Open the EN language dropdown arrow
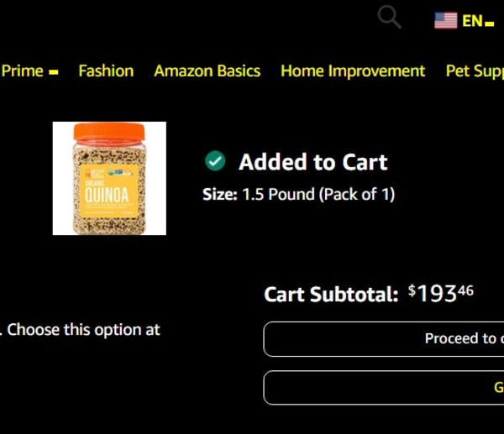The height and width of the screenshot is (434, 504). [490, 24]
